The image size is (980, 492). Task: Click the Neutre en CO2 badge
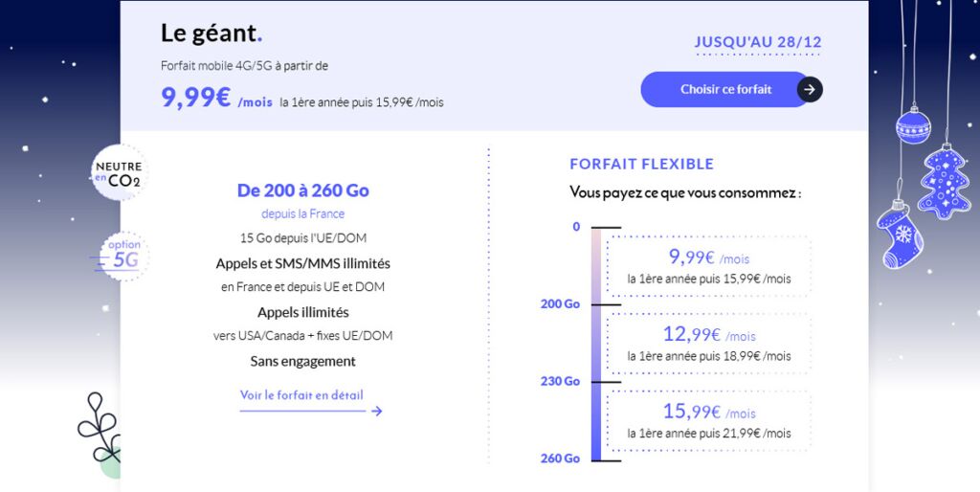click(118, 173)
